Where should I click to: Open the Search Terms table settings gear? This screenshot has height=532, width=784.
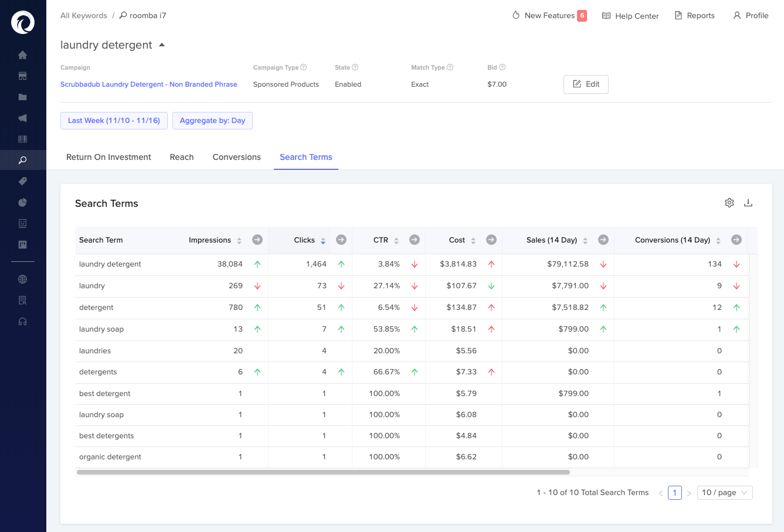(729, 202)
